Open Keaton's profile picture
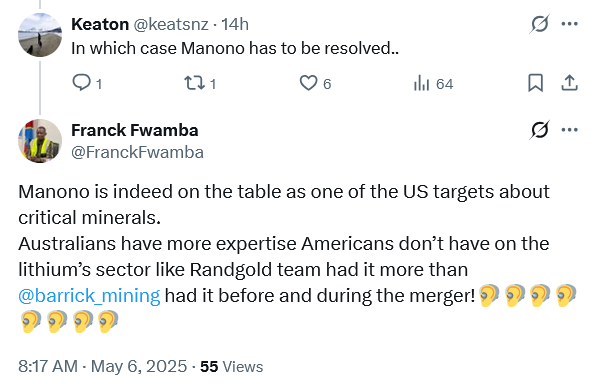 pos(40,35)
